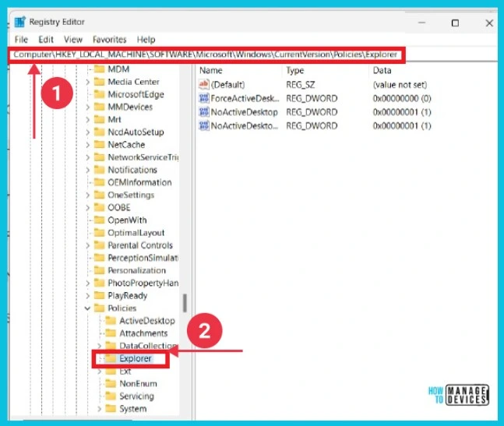Select the Ext key
Image resolution: width=504 pixels, height=426 pixels.
[125, 371]
